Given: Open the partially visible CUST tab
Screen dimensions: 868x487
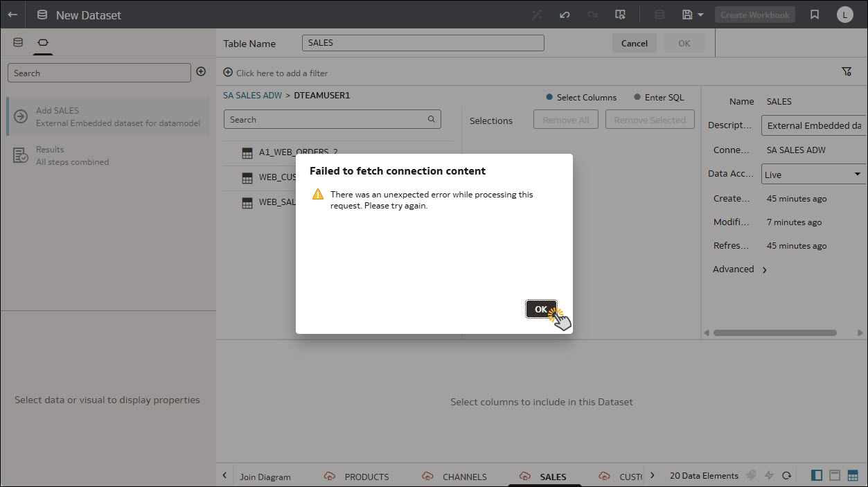Looking at the screenshot, I should pyautogui.click(x=620, y=477).
